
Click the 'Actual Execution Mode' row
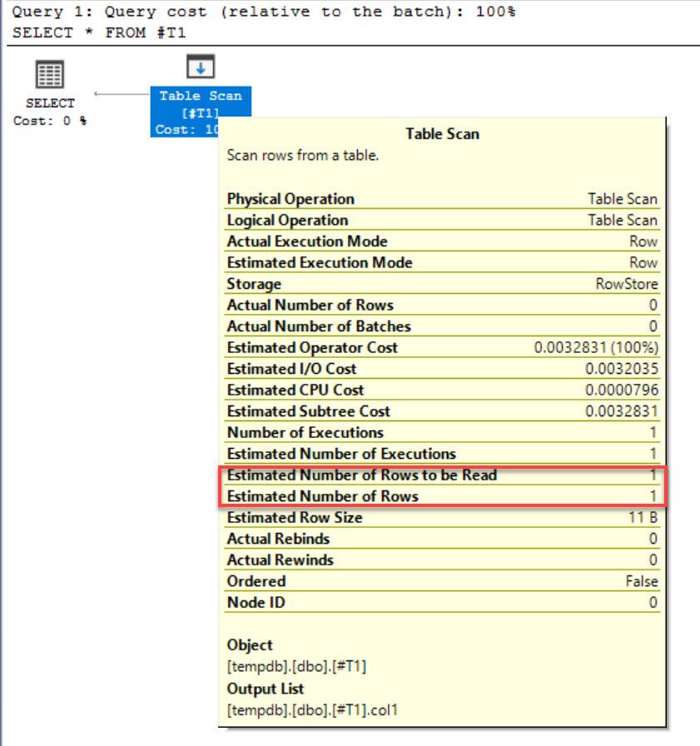[442, 241]
